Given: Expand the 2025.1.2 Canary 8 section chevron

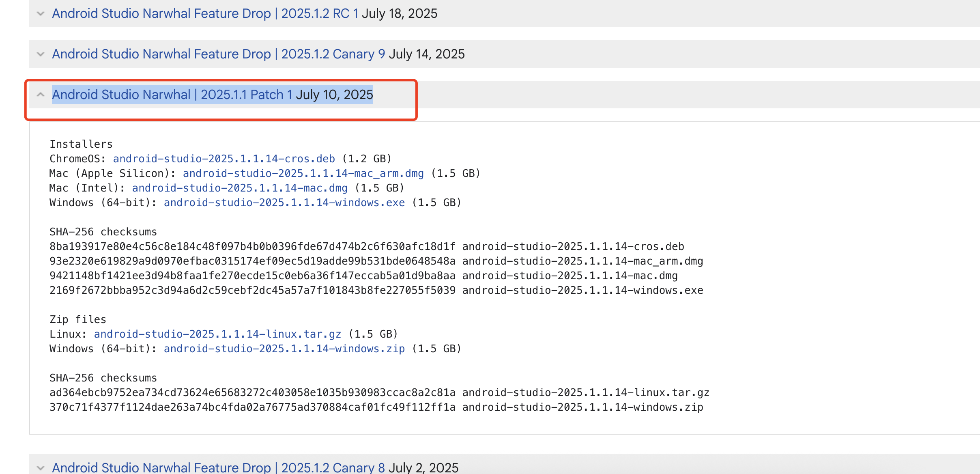Looking at the screenshot, I should 41,468.
